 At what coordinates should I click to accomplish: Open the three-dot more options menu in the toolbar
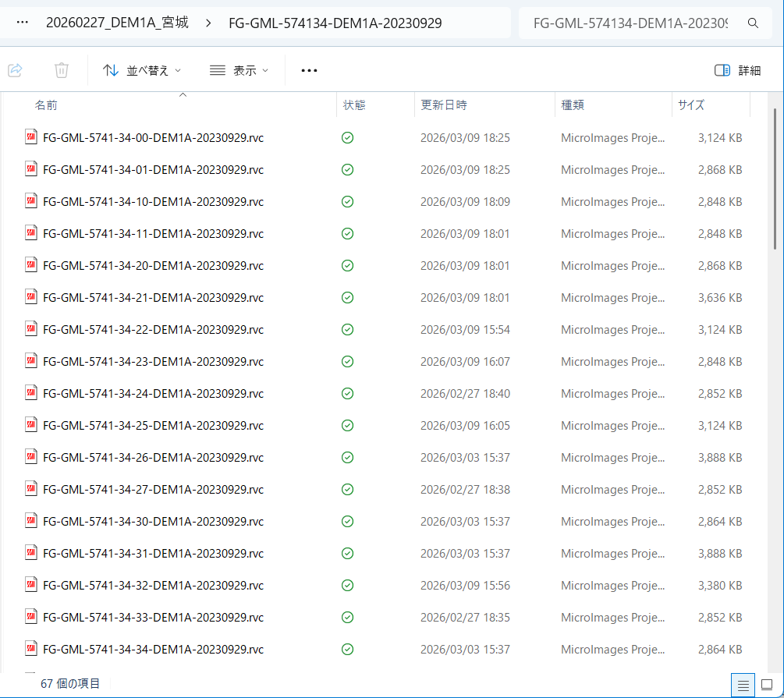coord(309,70)
